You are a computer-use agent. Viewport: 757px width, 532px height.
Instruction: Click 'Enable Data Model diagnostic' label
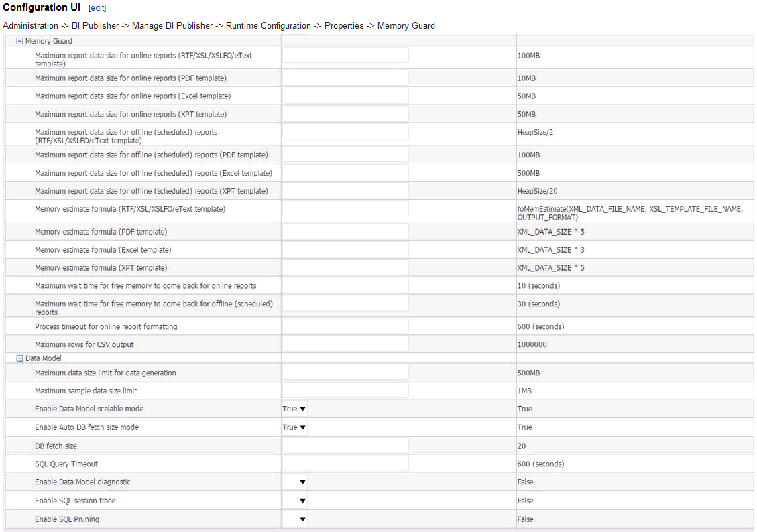pyautogui.click(x=82, y=482)
